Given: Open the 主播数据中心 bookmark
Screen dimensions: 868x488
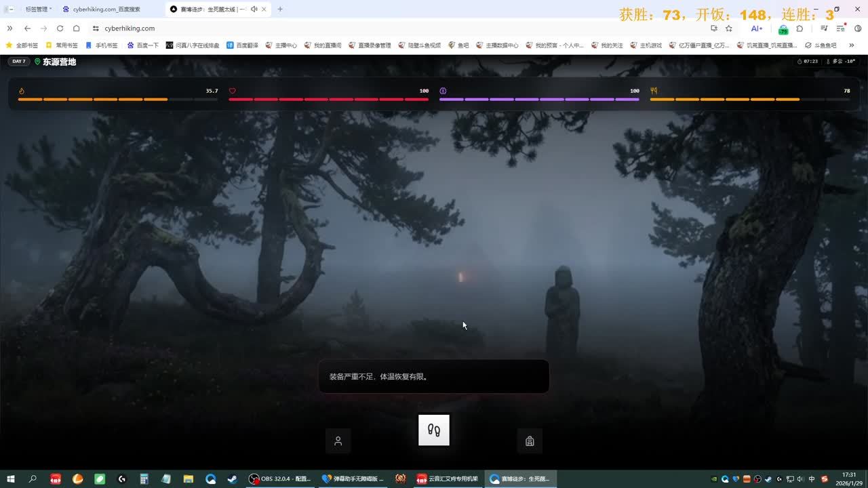Looking at the screenshot, I should [x=497, y=45].
